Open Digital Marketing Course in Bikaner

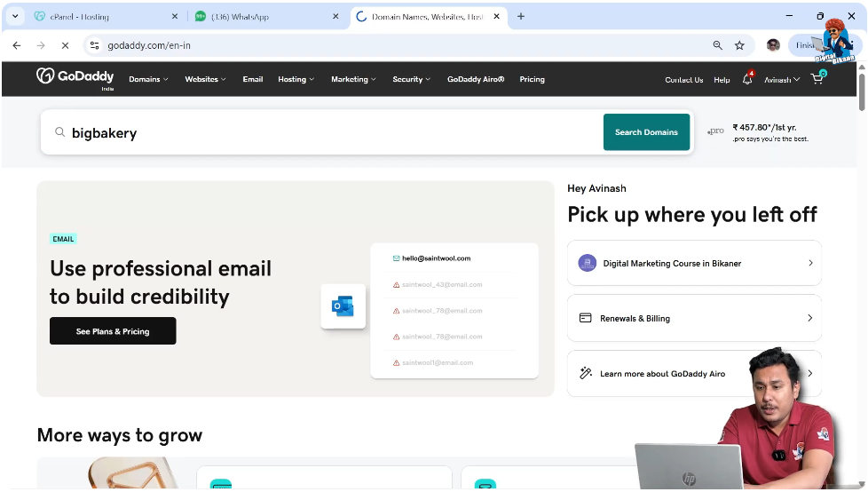click(694, 263)
